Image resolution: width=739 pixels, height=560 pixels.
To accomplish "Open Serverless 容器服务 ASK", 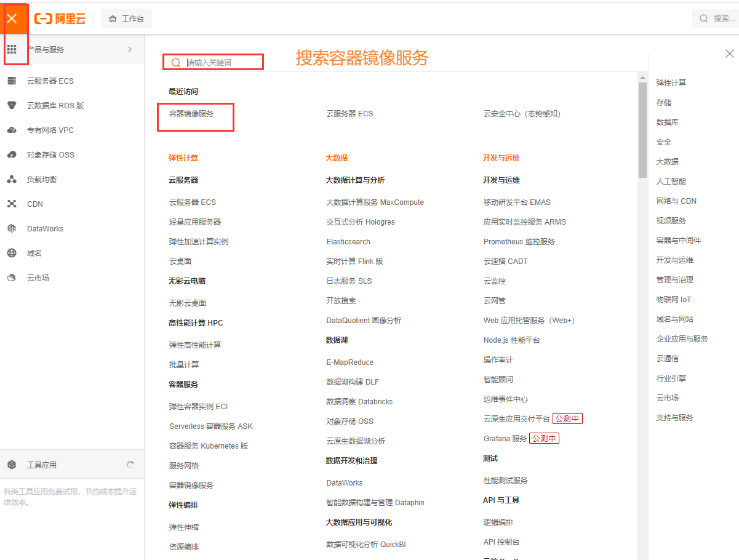I will (x=211, y=426).
